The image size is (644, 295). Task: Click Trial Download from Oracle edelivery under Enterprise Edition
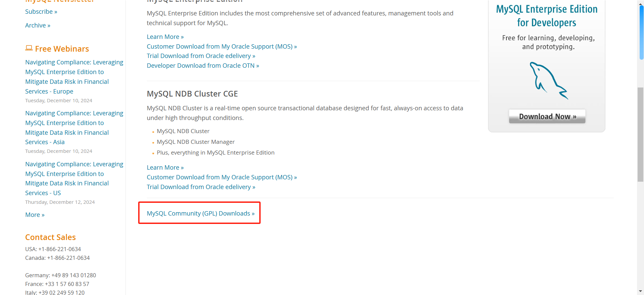201,56
